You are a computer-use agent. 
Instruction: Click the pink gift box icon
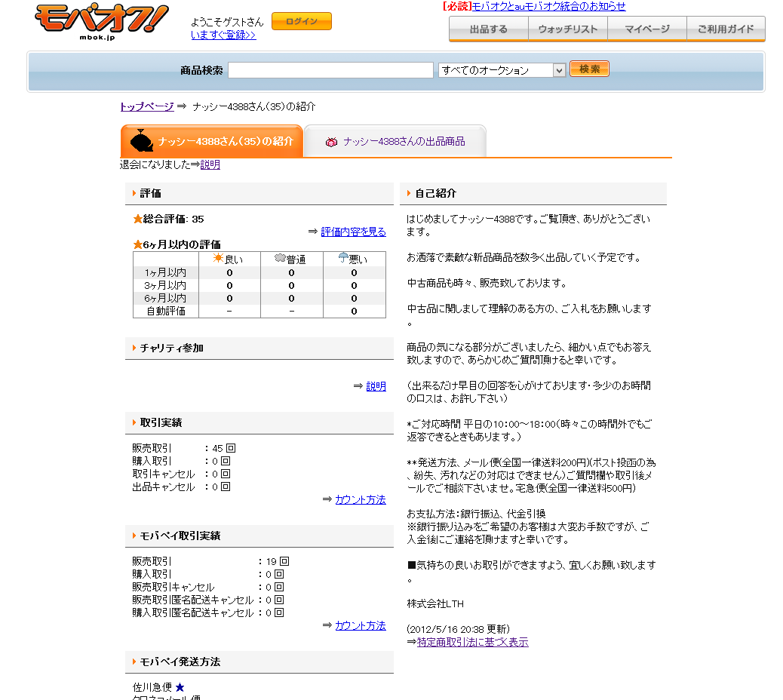coord(331,142)
